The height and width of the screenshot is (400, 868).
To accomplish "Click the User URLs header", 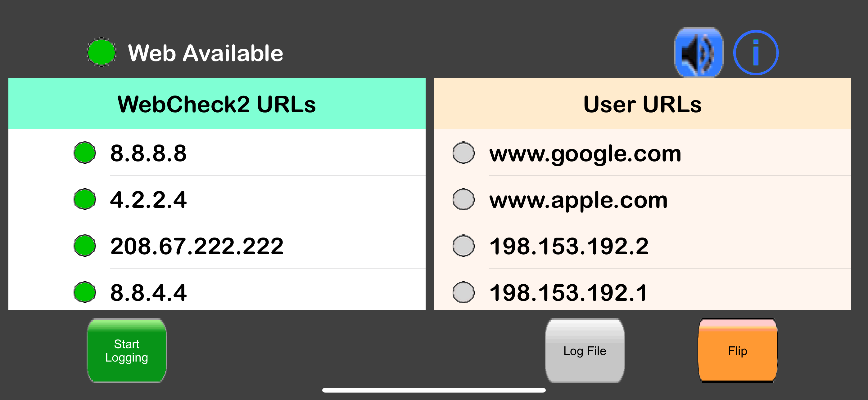I will click(643, 104).
